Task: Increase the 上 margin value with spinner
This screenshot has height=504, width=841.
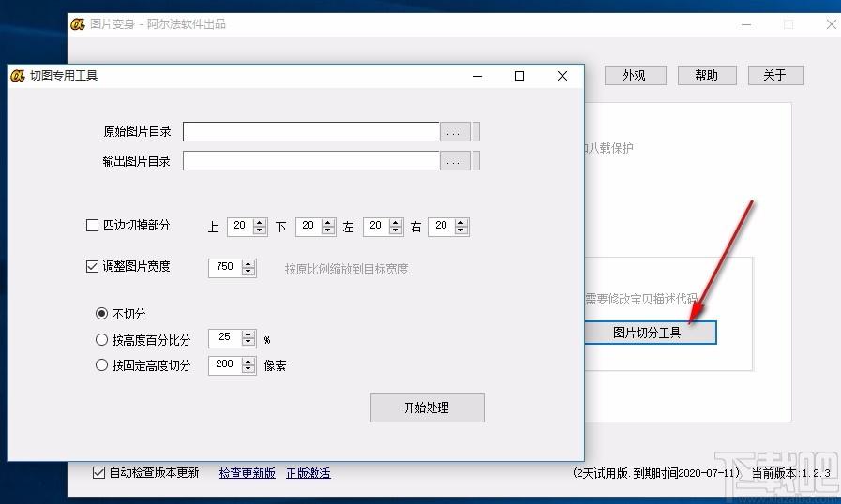Action: (x=262, y=222)
